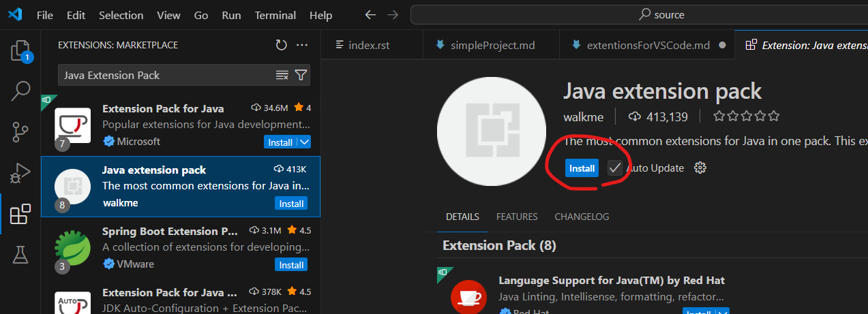
Task: Open Views and More Actions ellipsis menu
Action: tap(302, 45)
